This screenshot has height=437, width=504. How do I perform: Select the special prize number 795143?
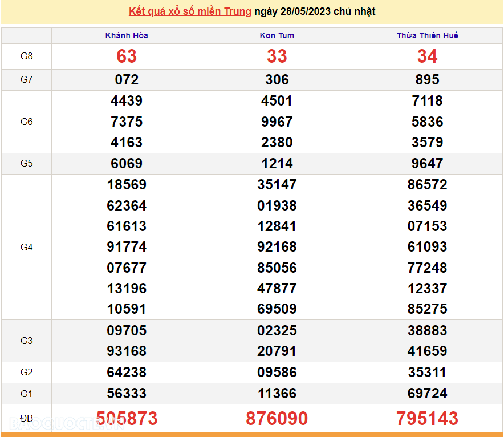(427, 418)
